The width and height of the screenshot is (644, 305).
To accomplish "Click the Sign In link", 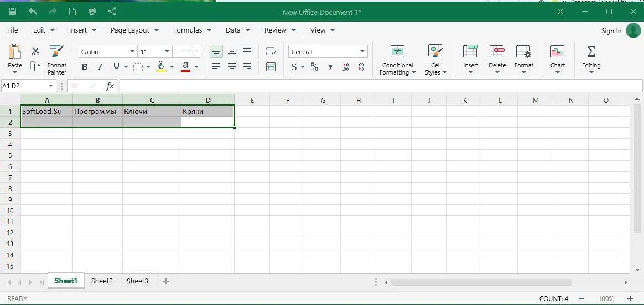I will click(x=611, y=31).
